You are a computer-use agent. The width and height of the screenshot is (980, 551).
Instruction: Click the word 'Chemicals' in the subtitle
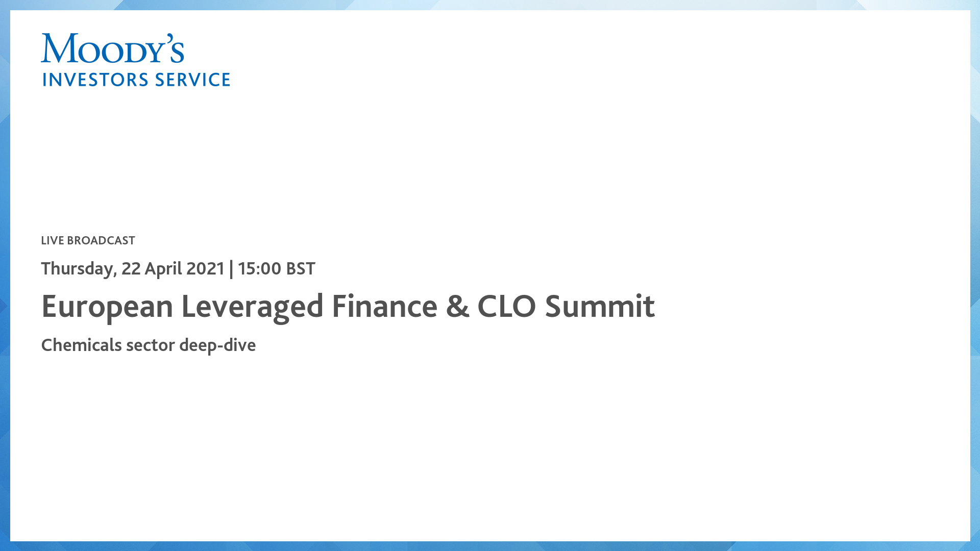pos(81,345)
